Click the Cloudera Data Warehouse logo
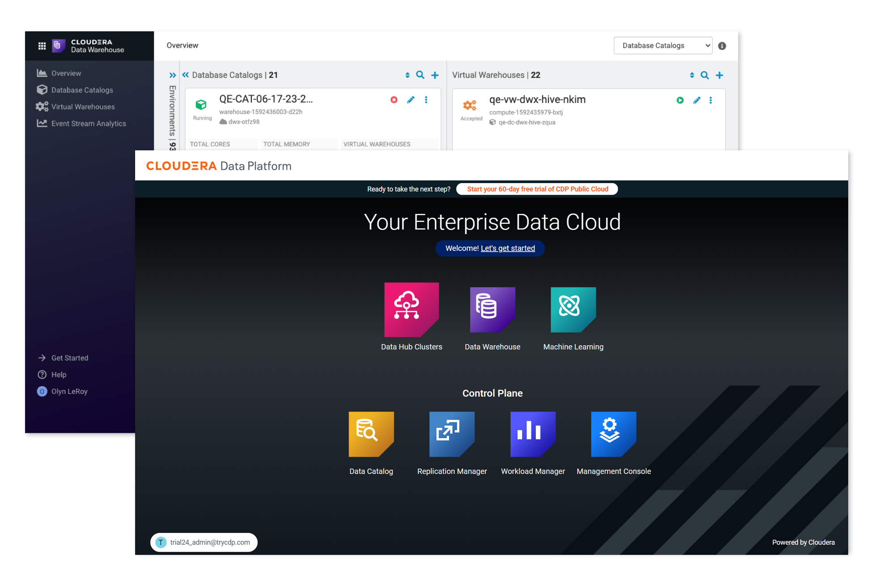The width and height of the screenshot is (884, 588). (x=88, y=46)
